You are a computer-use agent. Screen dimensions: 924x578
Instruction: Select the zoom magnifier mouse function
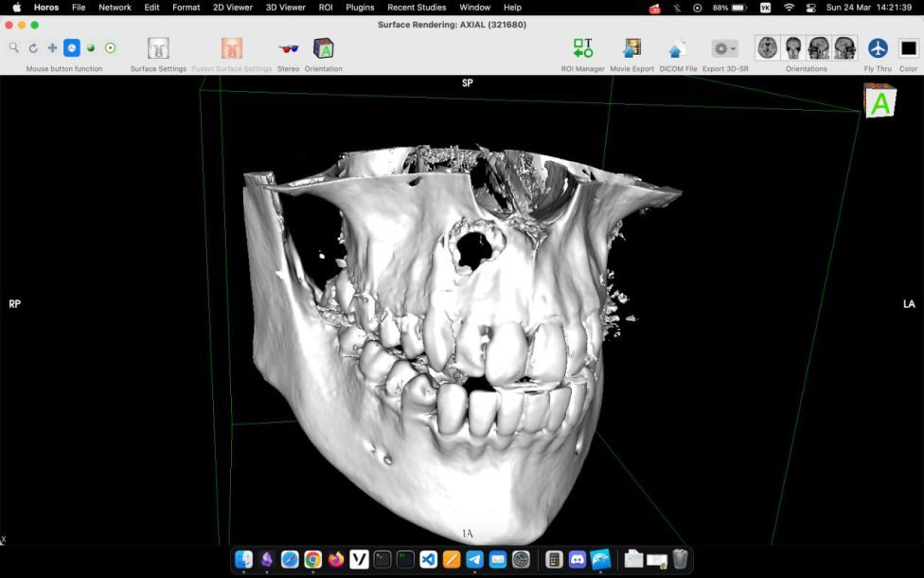14,47
